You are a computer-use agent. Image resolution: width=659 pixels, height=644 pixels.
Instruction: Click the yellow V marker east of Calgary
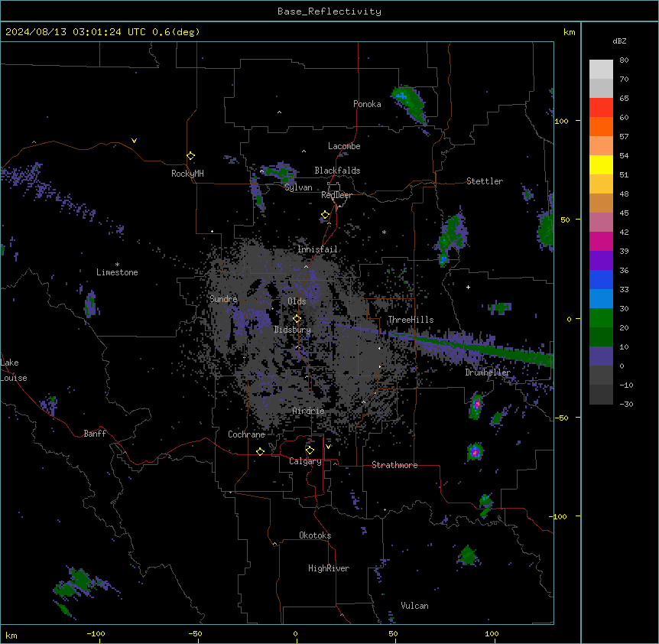328,447
